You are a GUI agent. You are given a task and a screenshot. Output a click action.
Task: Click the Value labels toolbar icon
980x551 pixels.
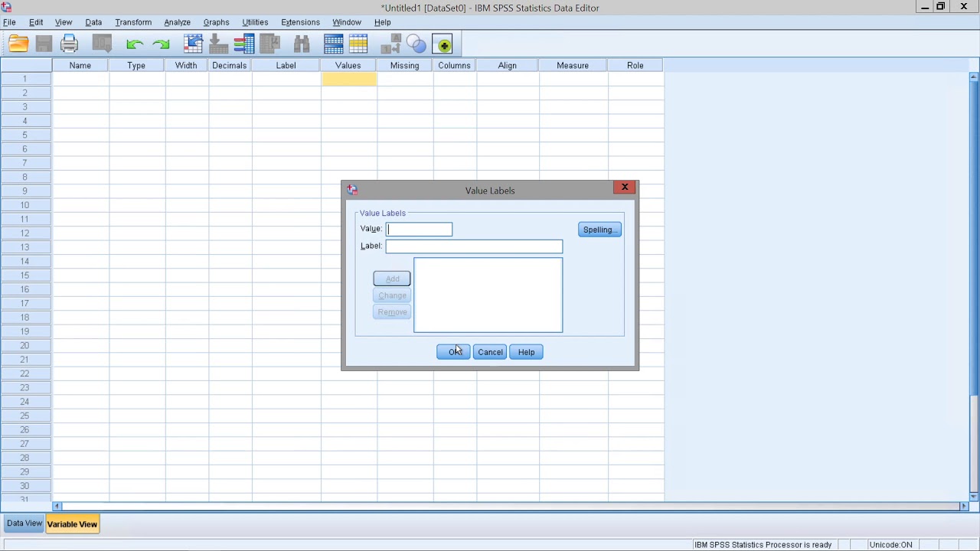point(390,44)
